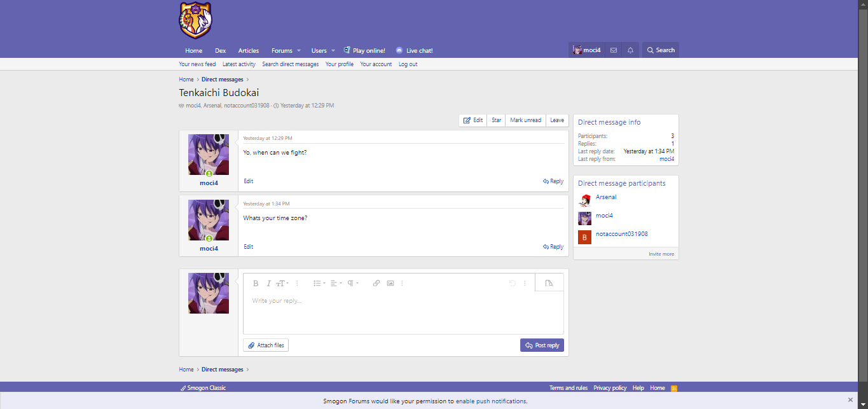Apply italic formatting in reply editor

click(268, 283)
